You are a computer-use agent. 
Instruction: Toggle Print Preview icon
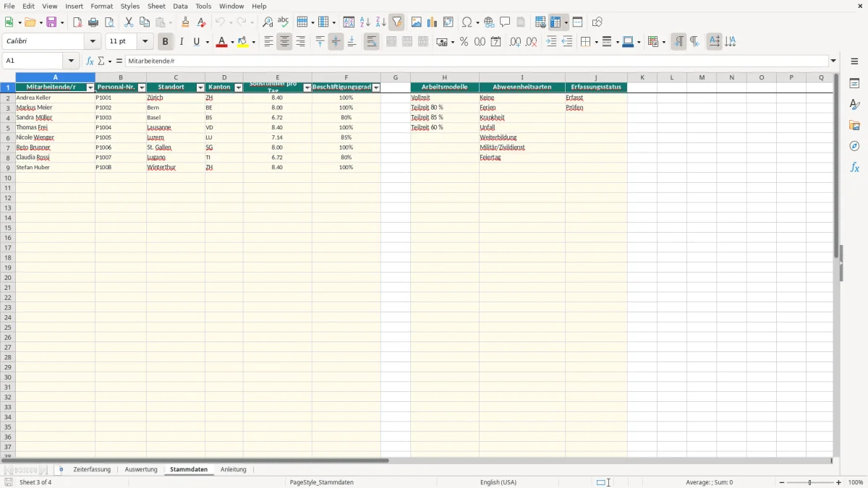point(109,22)
